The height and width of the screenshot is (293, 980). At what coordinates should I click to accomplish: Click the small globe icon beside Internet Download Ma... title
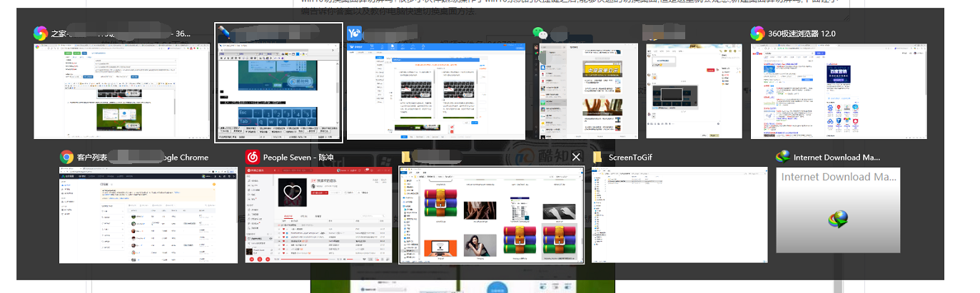tap(783, 157)
